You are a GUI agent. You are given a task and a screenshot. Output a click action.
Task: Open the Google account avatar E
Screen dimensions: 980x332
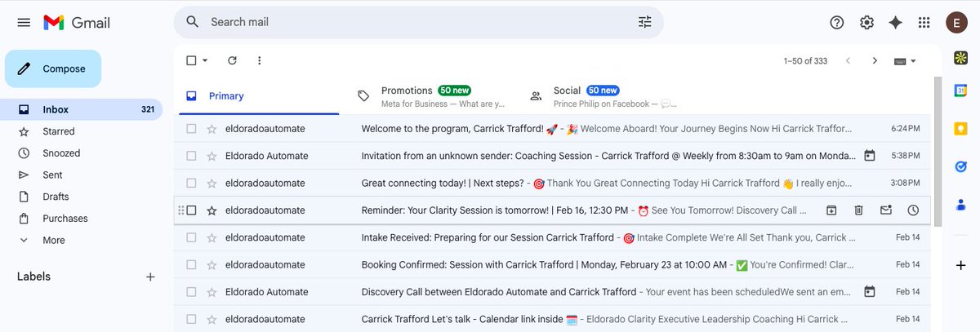(x=957, y=23)
